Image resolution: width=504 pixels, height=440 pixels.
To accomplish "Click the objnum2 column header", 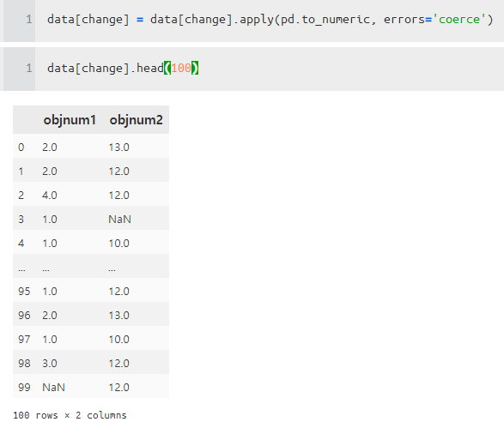I will click(136, 120).
